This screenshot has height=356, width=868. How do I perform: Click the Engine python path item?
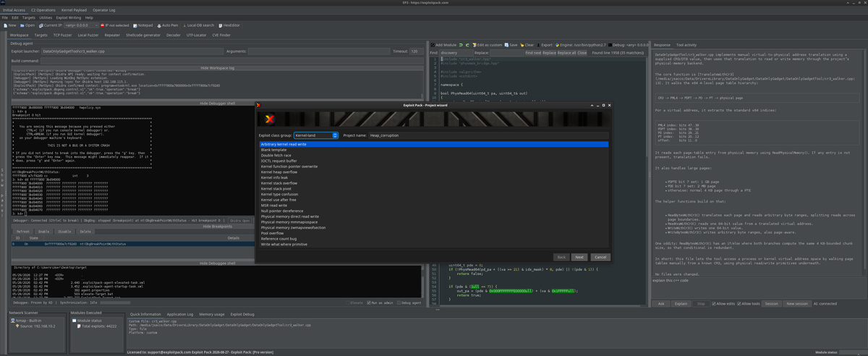pos(581,45)
